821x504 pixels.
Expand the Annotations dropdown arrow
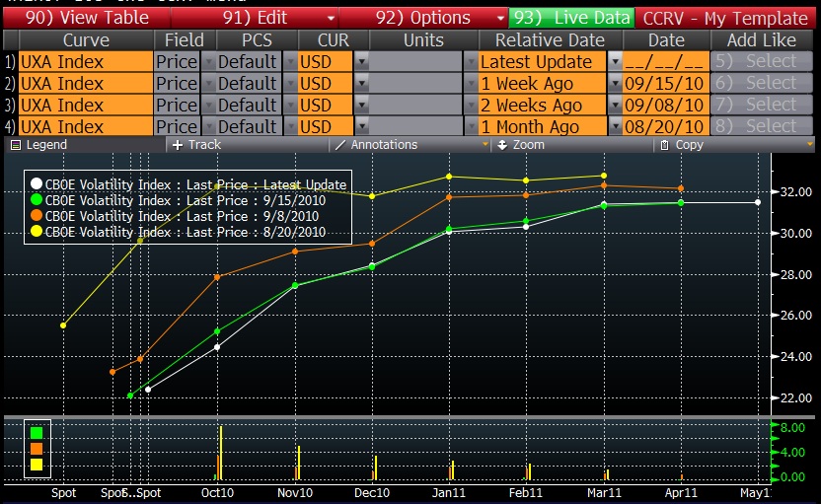pos(485,144)
